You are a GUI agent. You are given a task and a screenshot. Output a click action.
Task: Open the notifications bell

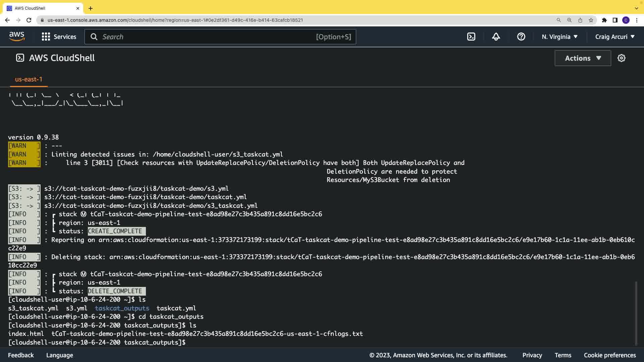click(x=496, y=37)
